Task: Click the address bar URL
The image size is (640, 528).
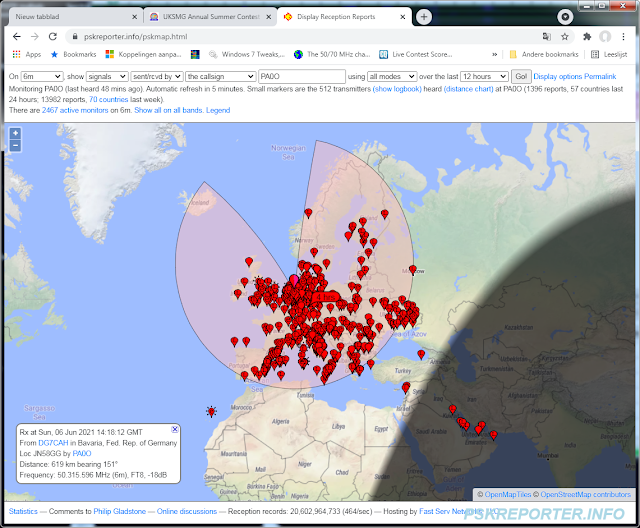Action: (x=136, y=36)
